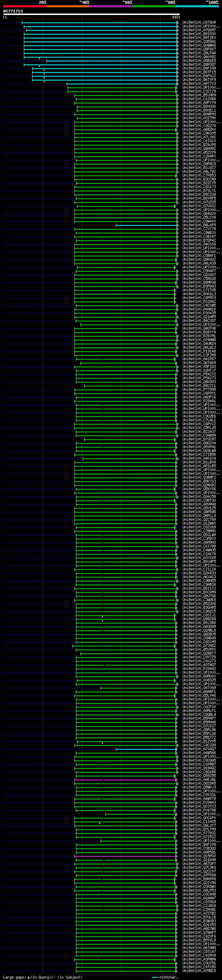
Task: Select label UniRef100_Q3BMF2
Action: [x=199, y=477]
